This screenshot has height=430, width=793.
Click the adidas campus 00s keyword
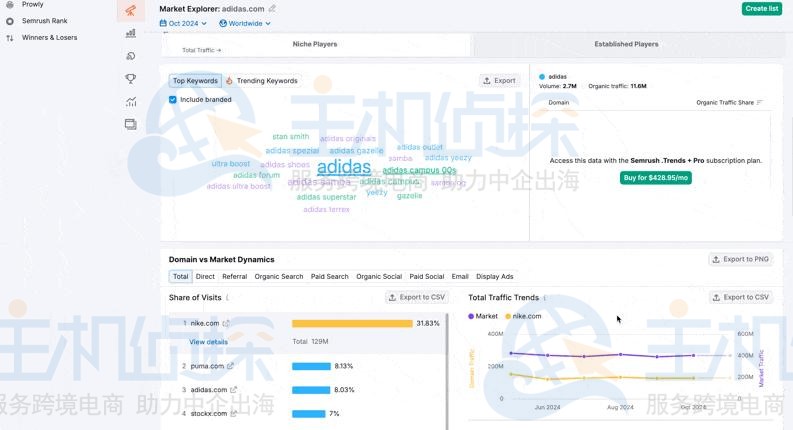tap(419, 170)
